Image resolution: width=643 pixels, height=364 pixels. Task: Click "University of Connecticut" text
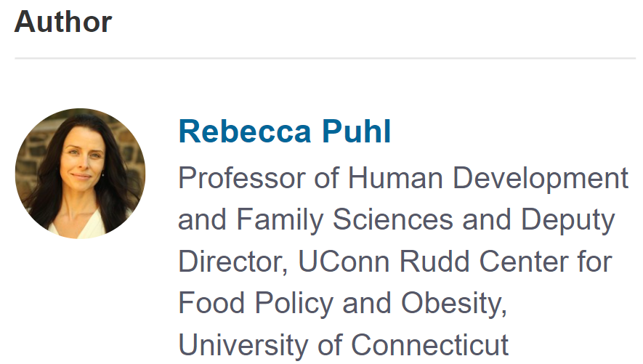(343, 344)
